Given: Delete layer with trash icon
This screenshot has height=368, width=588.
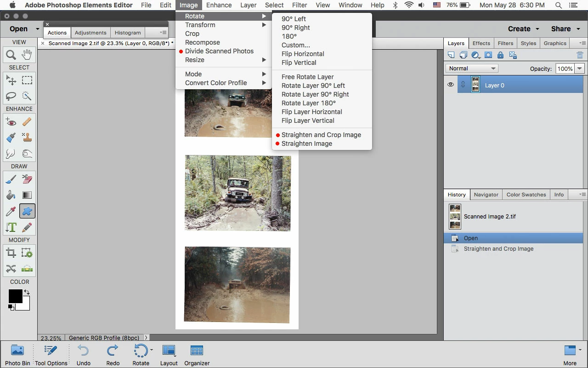Looking at the screenshot, I should [580, 55].
